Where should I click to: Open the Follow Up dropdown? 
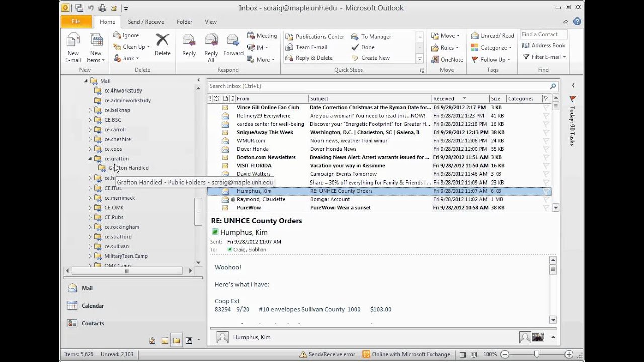491,59
